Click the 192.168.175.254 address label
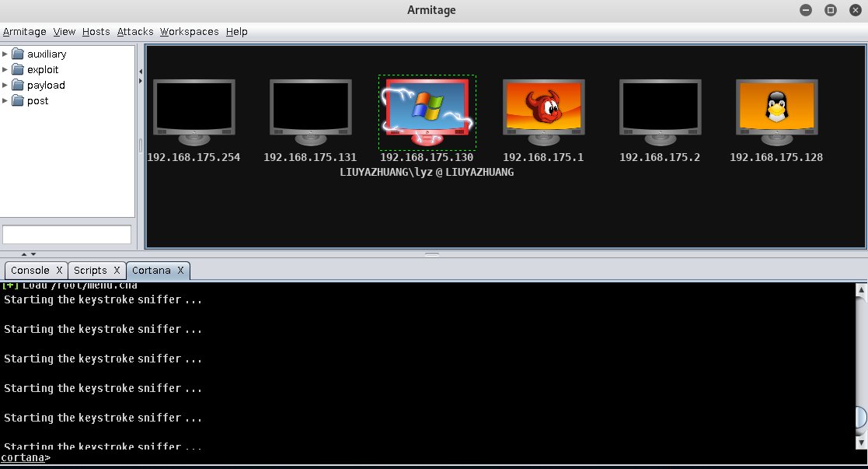 (193, 157)
